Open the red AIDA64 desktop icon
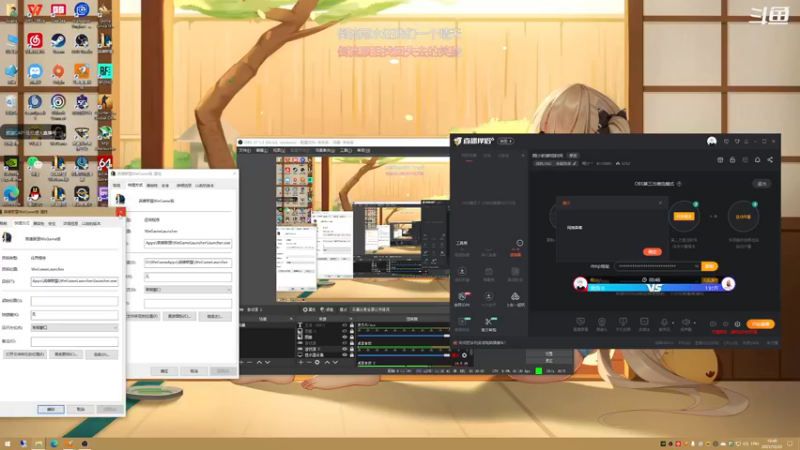The image size is (800, 450). click(x=105, y=163)
